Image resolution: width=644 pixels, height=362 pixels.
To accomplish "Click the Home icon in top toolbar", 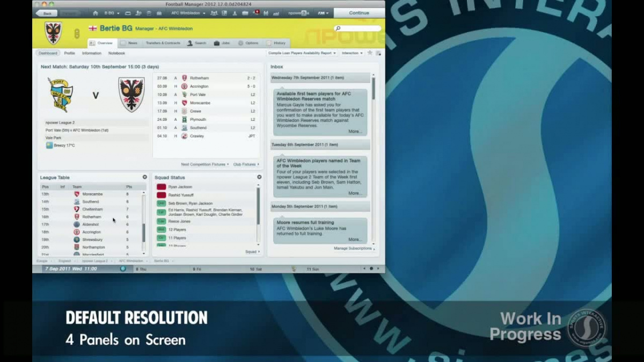I will 96,13.
